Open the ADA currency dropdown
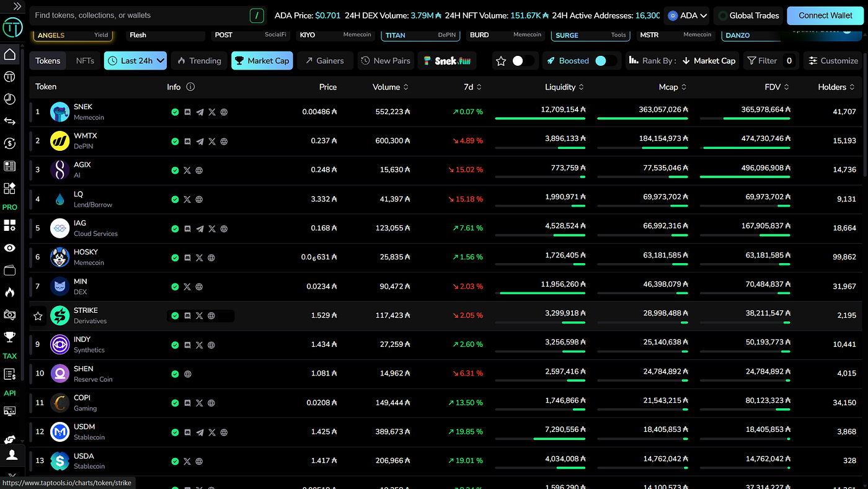868x489 pixels. tap(688, 16)
